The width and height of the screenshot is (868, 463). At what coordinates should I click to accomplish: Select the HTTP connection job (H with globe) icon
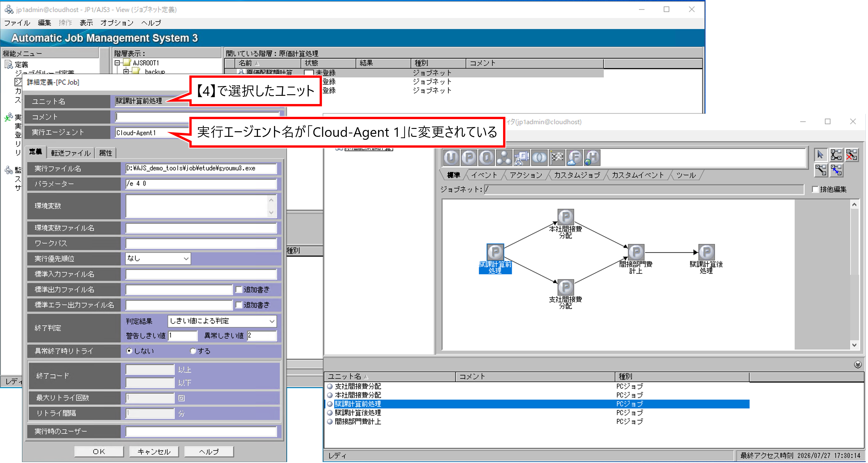tap(592, 158)
